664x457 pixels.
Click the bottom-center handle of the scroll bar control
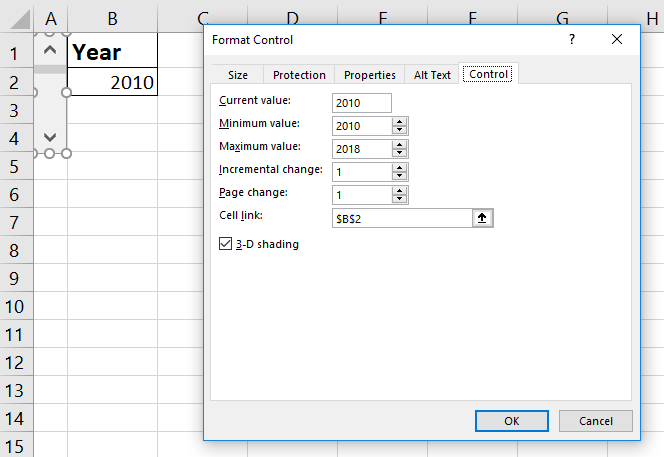pyautogui.click(x=50, y=153)
